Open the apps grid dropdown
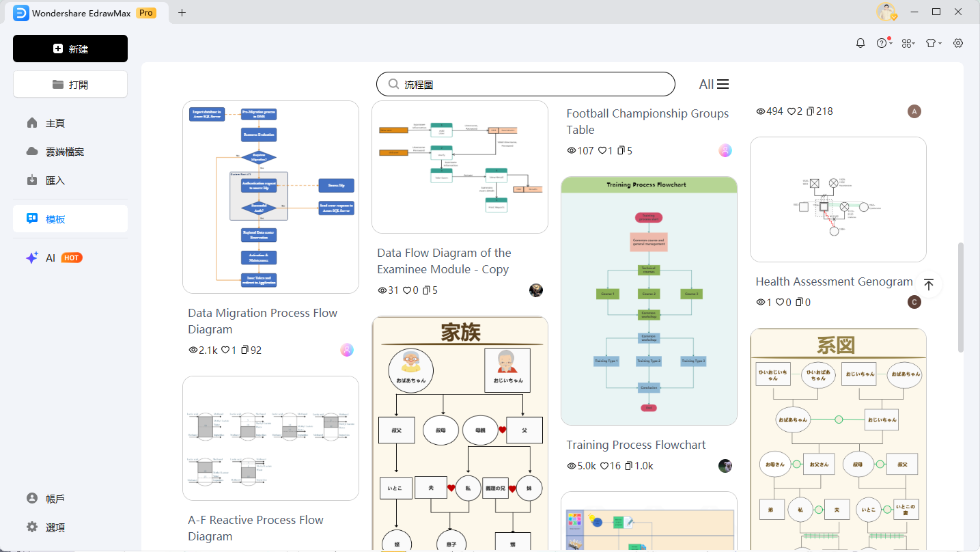The image size is (980, 552). [907, 43]
